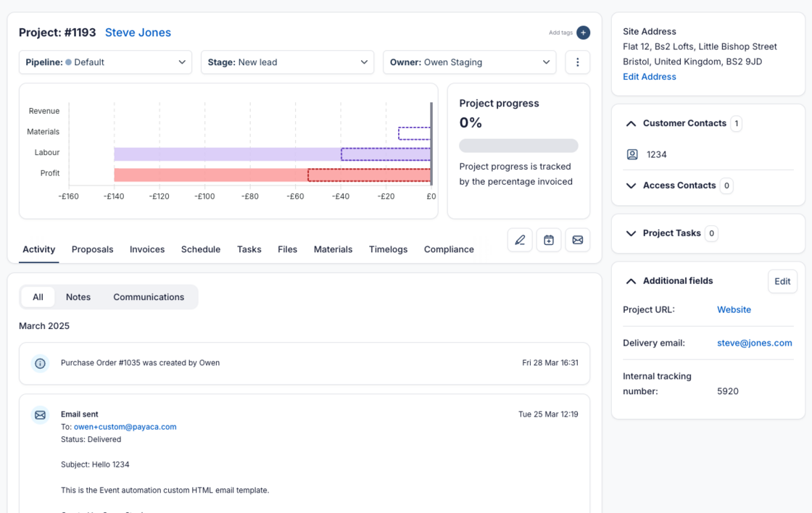The width and height of the screenshot is (812, 513).
Task: Click the Edit Address link
Action: (649, 77)
